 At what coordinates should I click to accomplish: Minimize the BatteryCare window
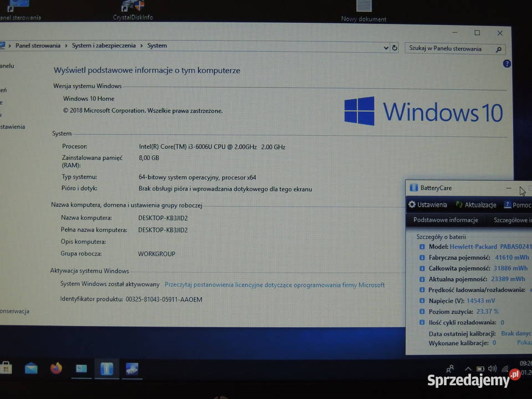click(509, 188)
